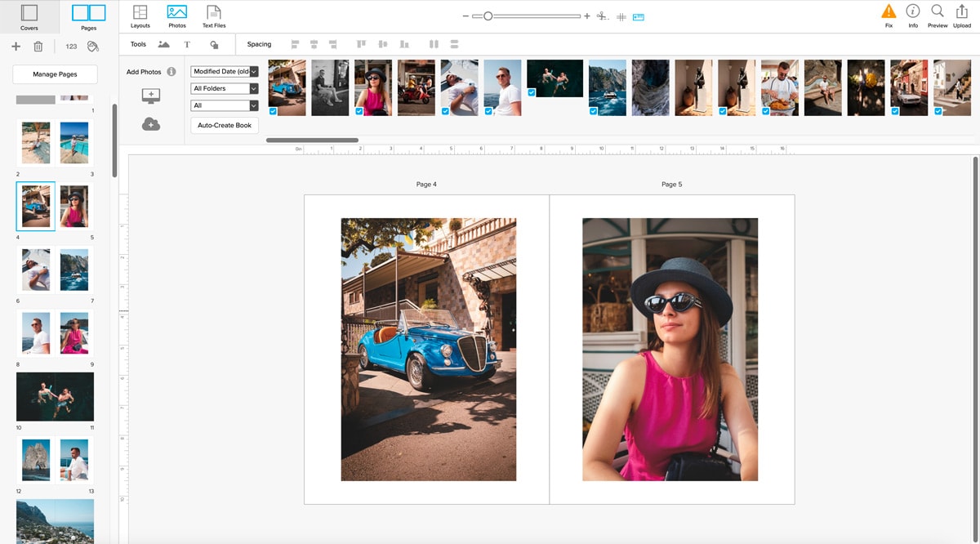The width and height of the screenshot is (980, 544).
Task: Toggle the grid lines icon
Action: 621,16
